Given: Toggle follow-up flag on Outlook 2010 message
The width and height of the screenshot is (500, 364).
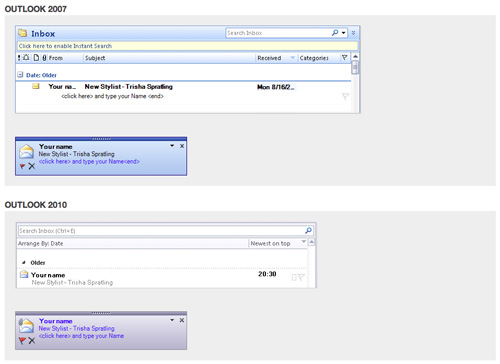Looking at the screenshot, I should (x=301, y=277).
